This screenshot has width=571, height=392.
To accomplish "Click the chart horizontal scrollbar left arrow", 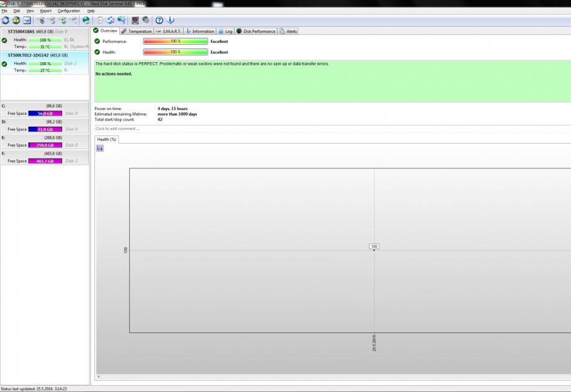I will click(98, 376).
